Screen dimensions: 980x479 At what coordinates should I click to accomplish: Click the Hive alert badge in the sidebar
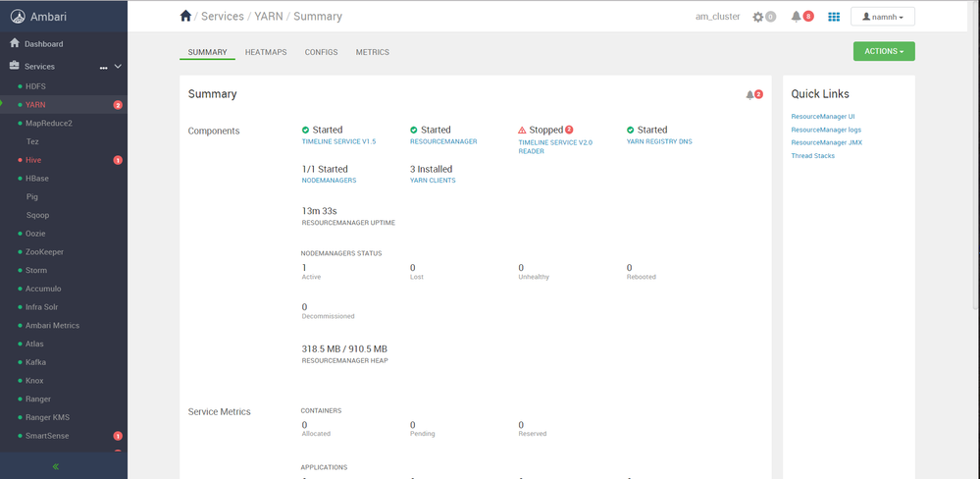click(118, 160)
